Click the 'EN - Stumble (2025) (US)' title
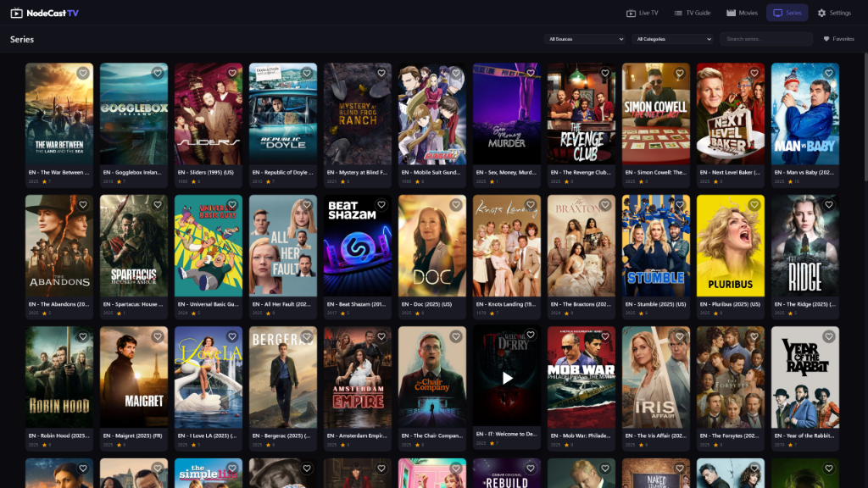 coord(655,304)
